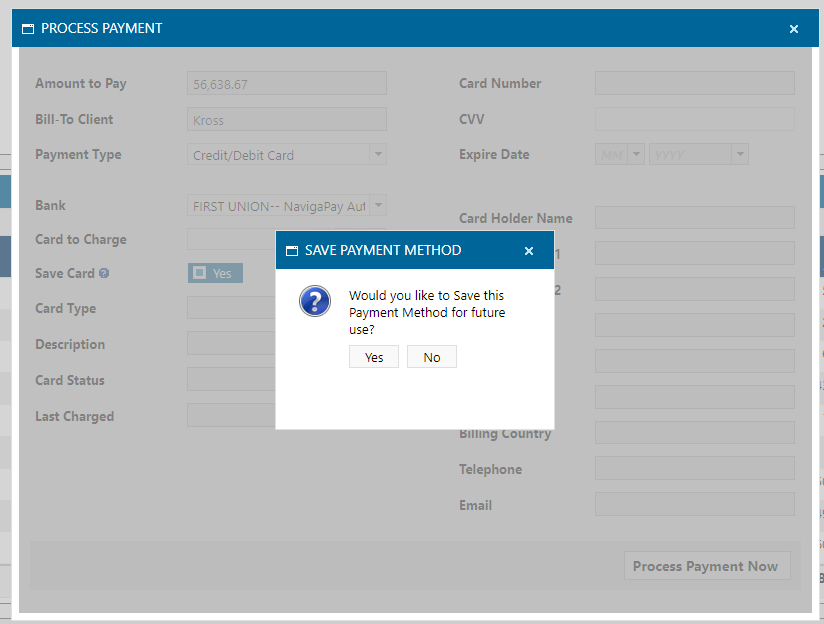Viewport: 824px width, 624px height.
Task: Click the blue question mark icon
Action: click(x=315, y=301)
